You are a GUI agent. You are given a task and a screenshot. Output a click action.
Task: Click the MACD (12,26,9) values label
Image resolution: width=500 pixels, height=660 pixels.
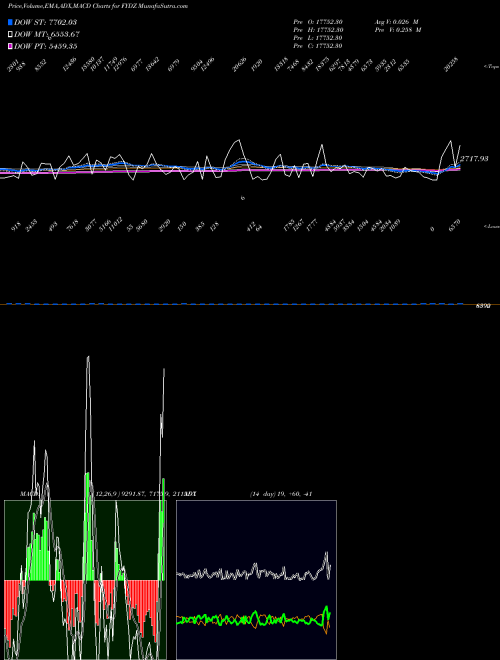point(140,494)
